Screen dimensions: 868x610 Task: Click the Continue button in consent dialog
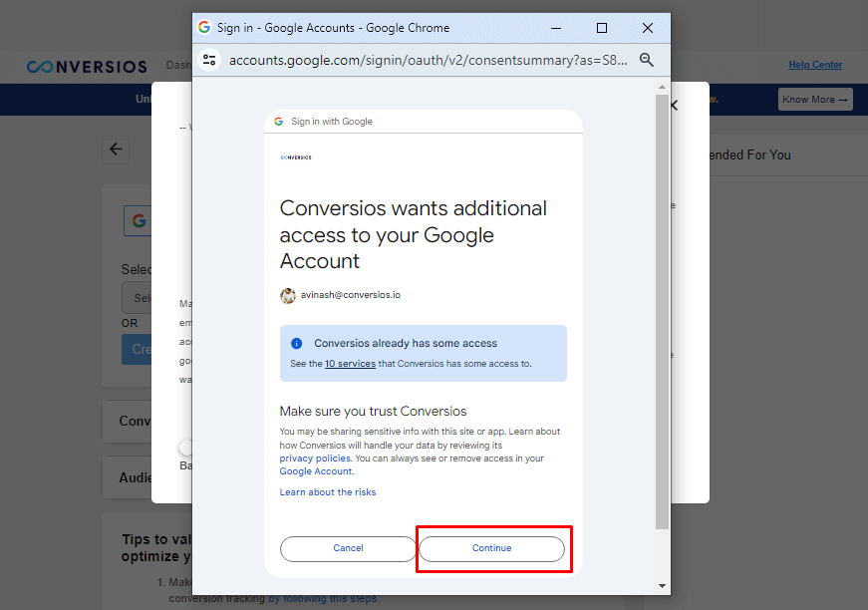point(491,548)
